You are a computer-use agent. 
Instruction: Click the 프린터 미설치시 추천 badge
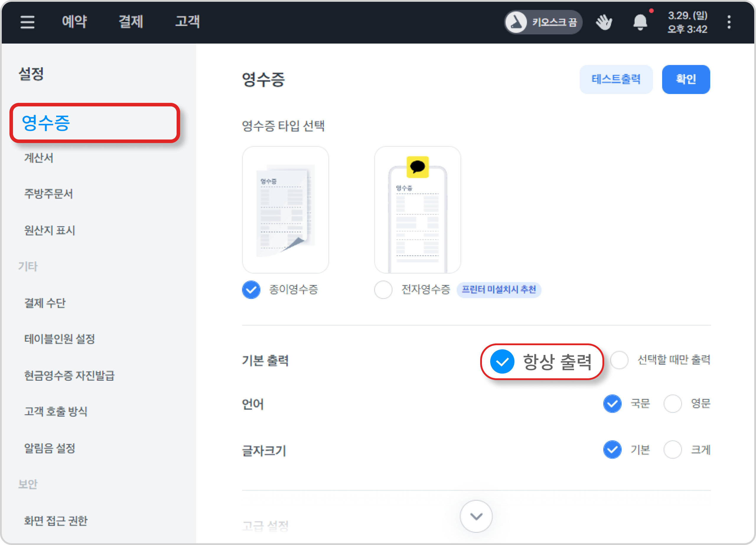(499, 290)
